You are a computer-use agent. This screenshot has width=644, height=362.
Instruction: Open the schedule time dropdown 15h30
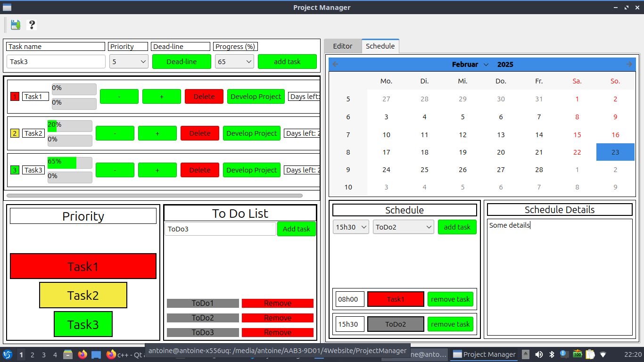[351, 227]
